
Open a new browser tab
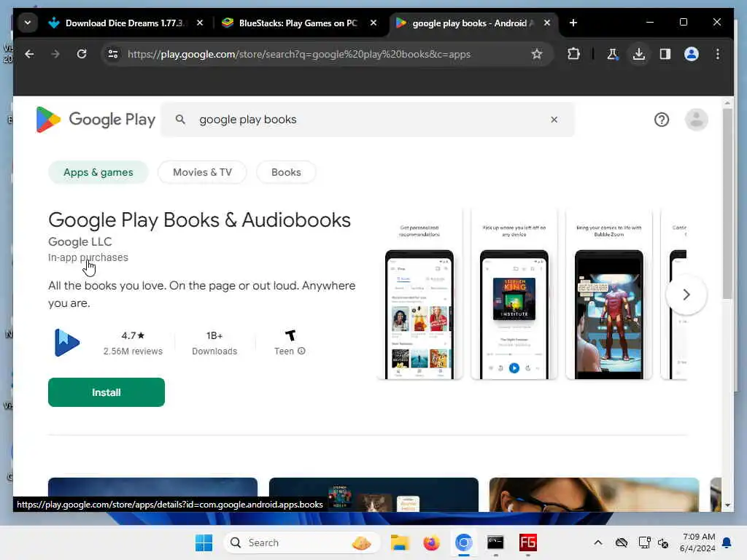573,23
